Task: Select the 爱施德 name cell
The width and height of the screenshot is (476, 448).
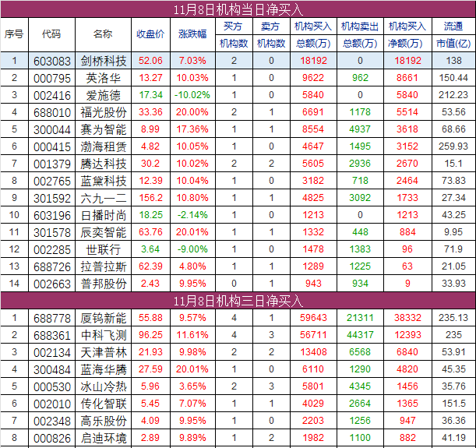Action: [103, 94]
